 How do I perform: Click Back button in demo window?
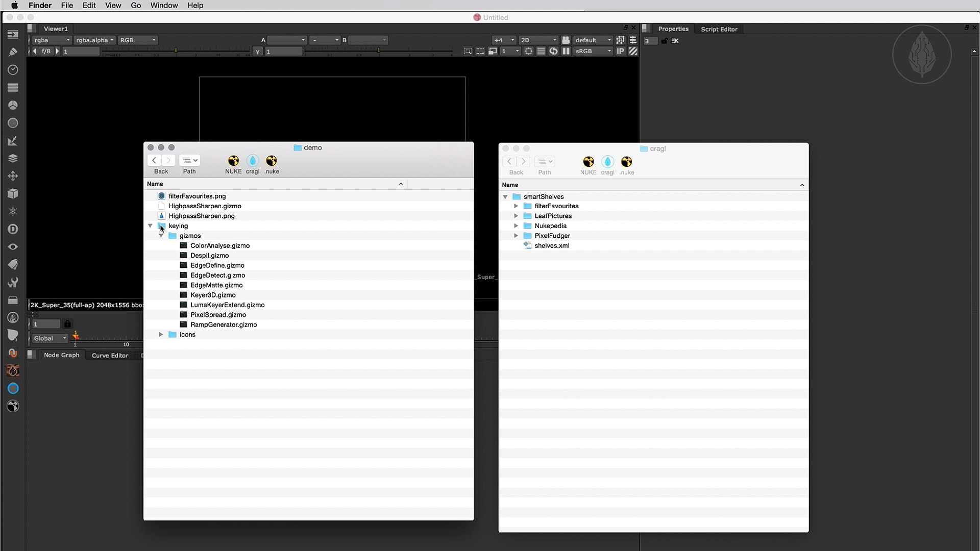pos(154,160)
